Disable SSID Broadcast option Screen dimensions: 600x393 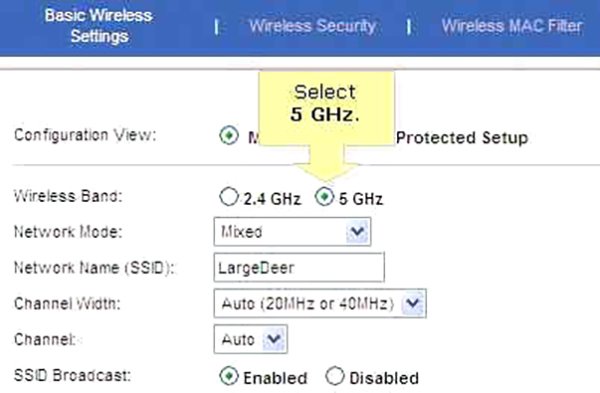coord(335,376)
